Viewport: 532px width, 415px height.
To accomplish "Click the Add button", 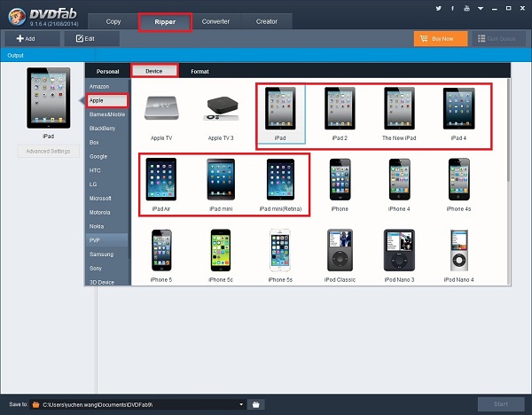I will click(32, 39).
